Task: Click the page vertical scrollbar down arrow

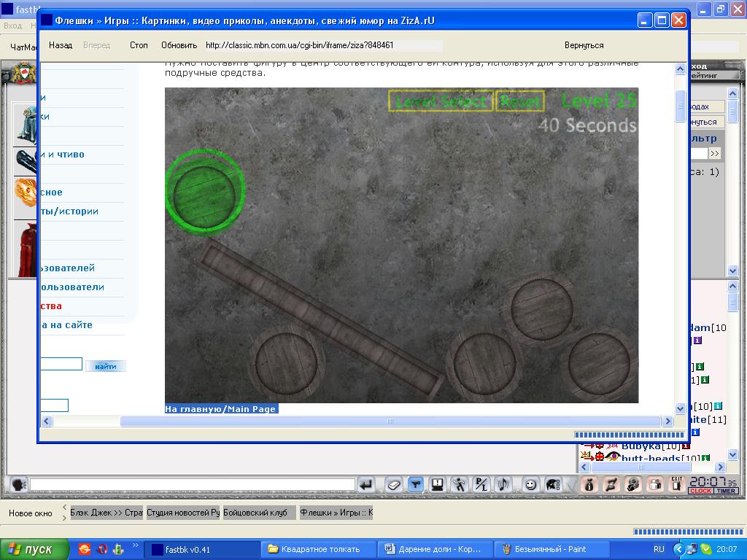Action: tap(681, 408)
